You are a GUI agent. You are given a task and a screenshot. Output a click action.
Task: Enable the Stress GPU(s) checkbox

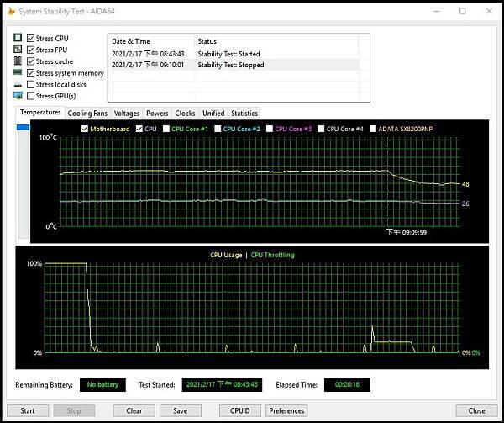(31, 96)
